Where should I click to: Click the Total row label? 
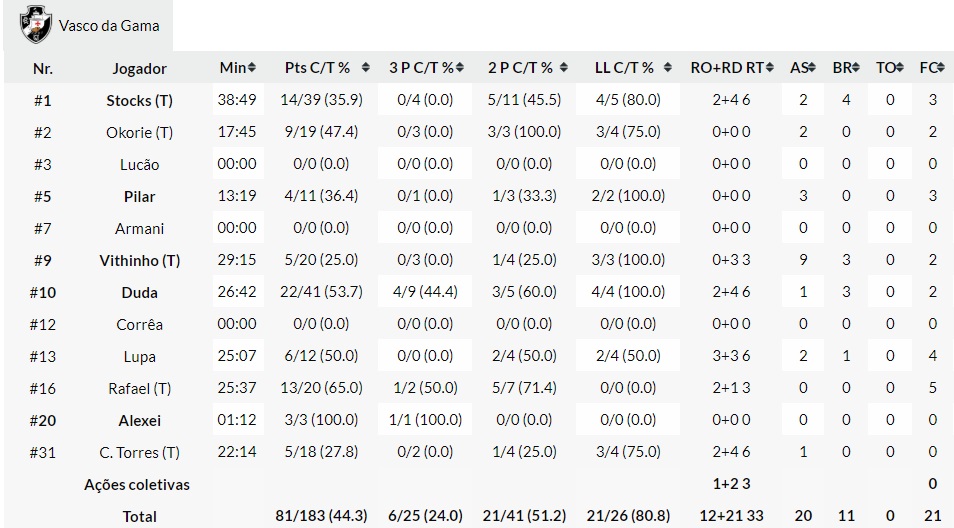(x=140, y=517)
